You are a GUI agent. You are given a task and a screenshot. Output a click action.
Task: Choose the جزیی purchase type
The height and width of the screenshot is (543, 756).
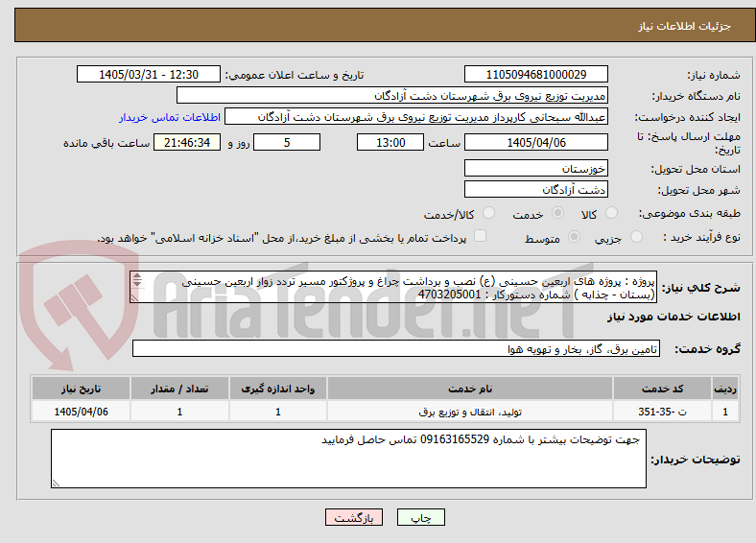coord(636,236)
